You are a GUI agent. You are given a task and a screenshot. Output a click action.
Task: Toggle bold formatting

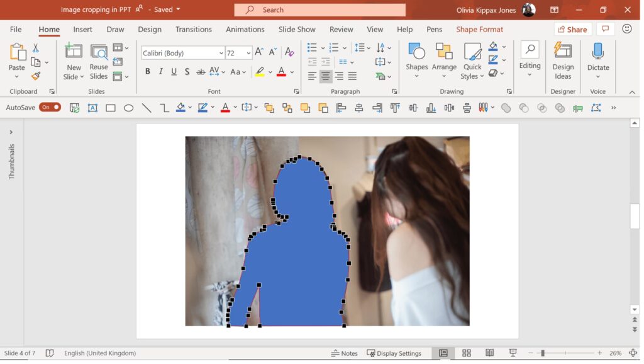(x=148, y=72)
